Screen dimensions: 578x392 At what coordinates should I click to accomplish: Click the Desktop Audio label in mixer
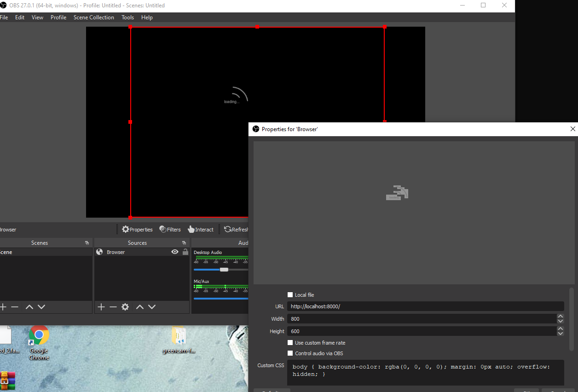point(208,252)
